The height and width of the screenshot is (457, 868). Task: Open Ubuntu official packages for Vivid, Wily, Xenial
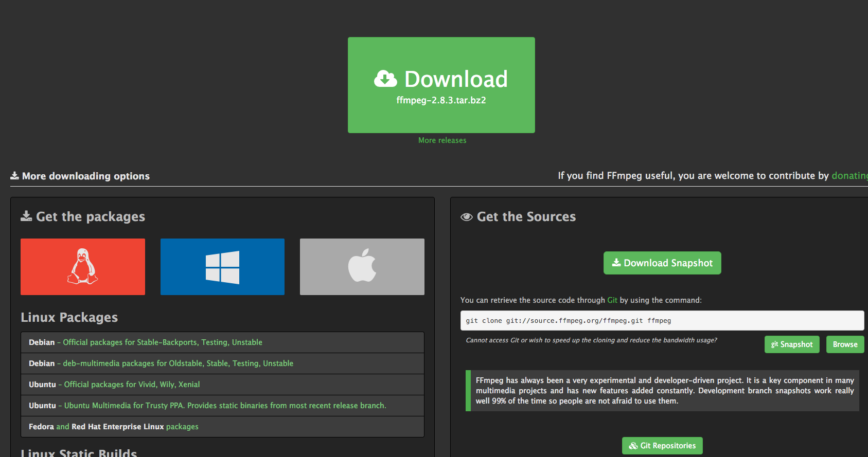pyautogui.click(x=222, y=385)
